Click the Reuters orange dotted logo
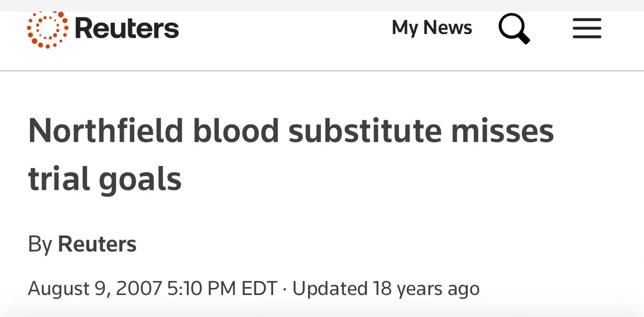 (x=47, y=28)
